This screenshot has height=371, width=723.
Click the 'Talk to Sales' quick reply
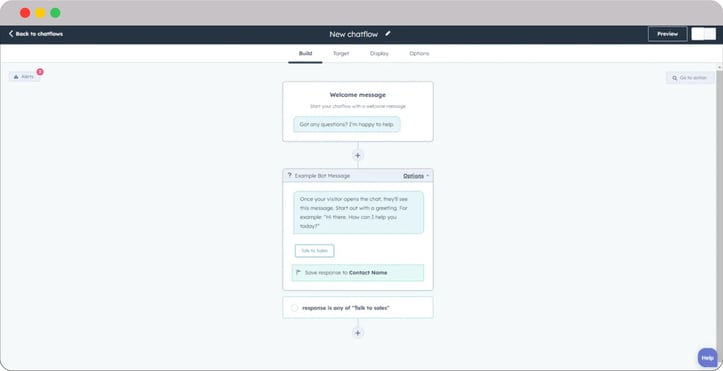(314, 251)
